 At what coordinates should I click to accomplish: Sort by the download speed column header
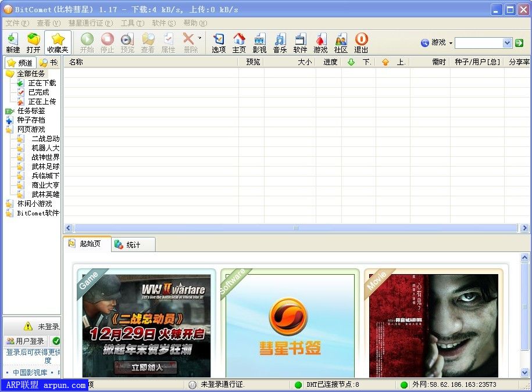coord(359,62)
